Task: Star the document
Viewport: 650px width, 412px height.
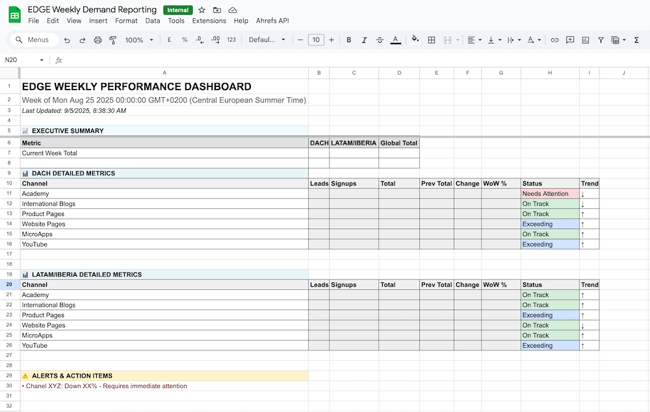Action: click(201, 10)
